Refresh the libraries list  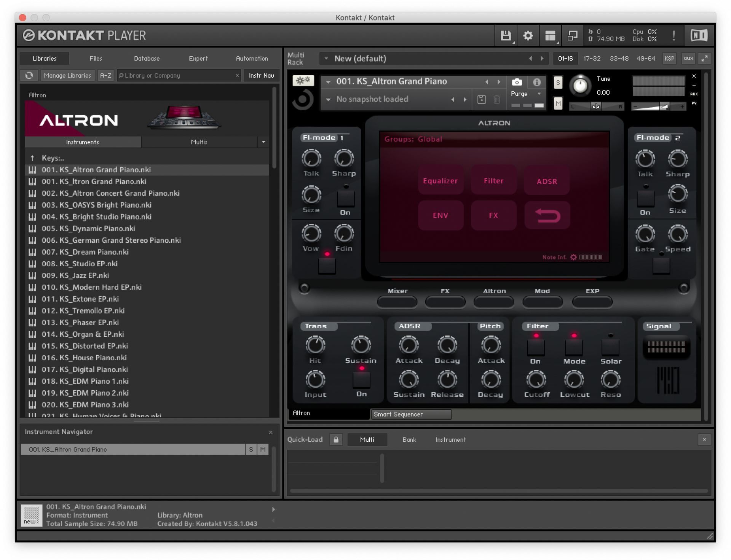coord(29,75)
